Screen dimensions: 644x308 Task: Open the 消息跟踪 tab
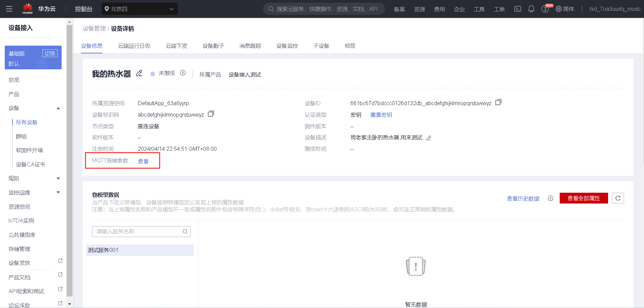point(250,46)
